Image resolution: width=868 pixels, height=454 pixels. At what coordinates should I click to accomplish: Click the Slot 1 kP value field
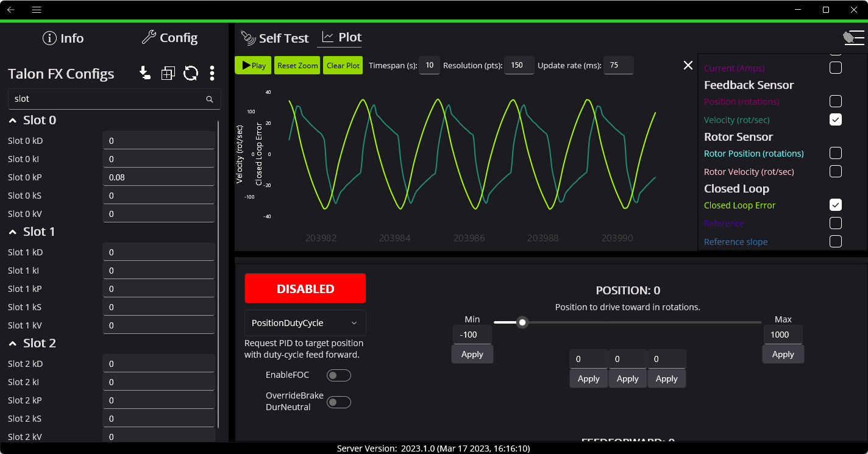(x=158, y=289)
